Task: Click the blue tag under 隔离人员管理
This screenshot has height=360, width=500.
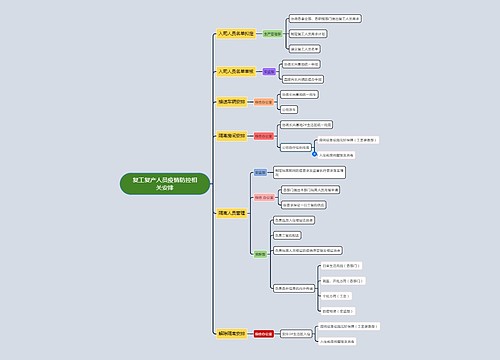Action: click(260, 172)
